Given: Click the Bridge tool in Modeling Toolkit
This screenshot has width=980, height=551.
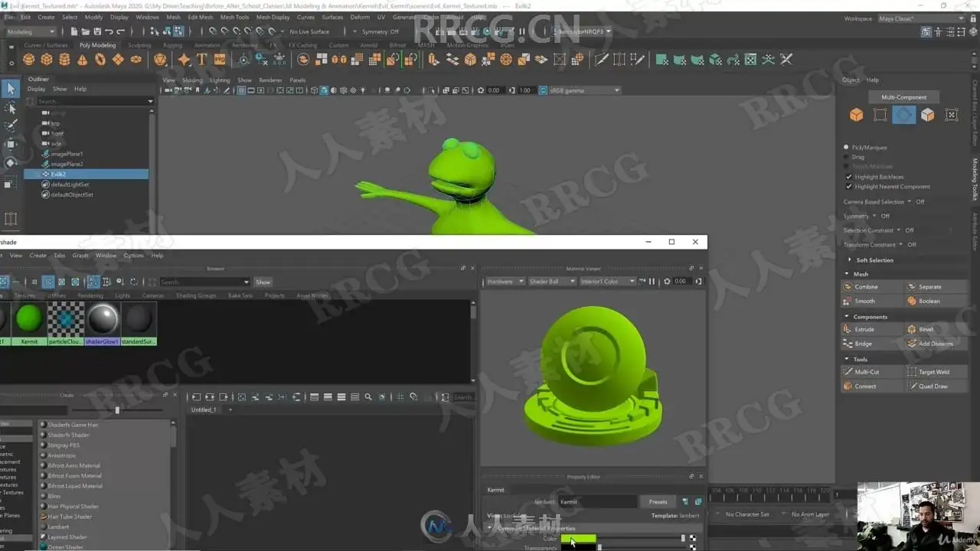Looking at the screenshot, I should point(872,344).
